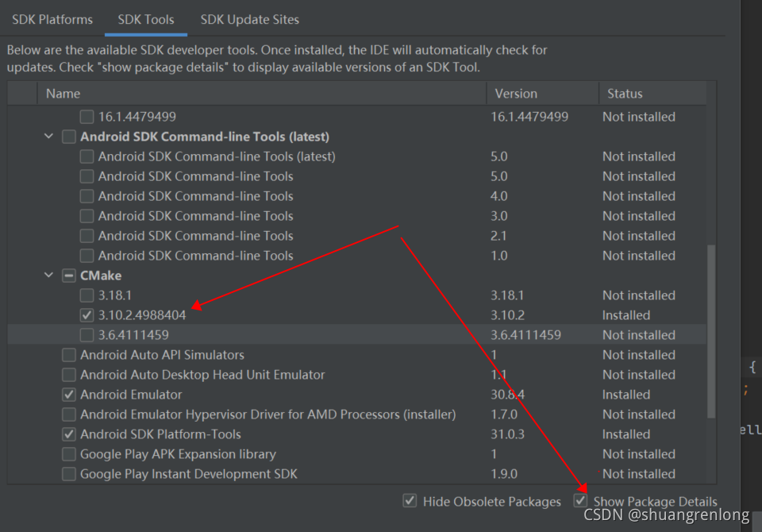Switch to the SDK Platforms tab
The image size is (762, 532).
tap(52, 19)
